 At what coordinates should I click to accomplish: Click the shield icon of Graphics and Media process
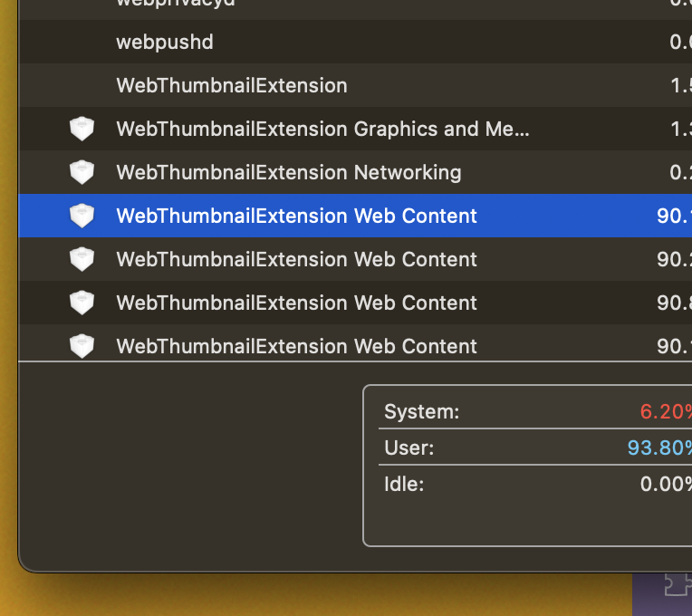tap(82, 130)
